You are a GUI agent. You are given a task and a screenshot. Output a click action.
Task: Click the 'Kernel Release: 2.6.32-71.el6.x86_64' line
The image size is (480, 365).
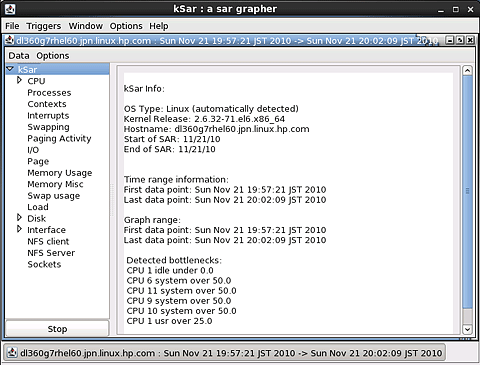pyautogui.click(x=204, y=119)
